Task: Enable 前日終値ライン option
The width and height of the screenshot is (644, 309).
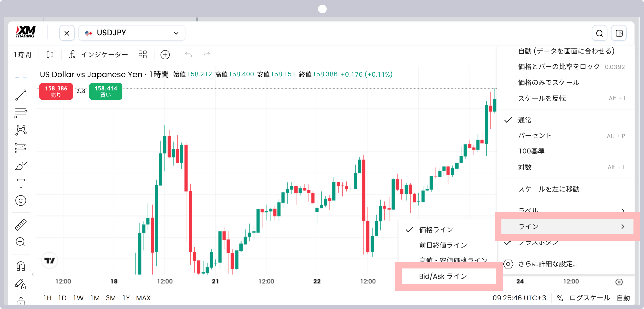Action: pos(447,245)
